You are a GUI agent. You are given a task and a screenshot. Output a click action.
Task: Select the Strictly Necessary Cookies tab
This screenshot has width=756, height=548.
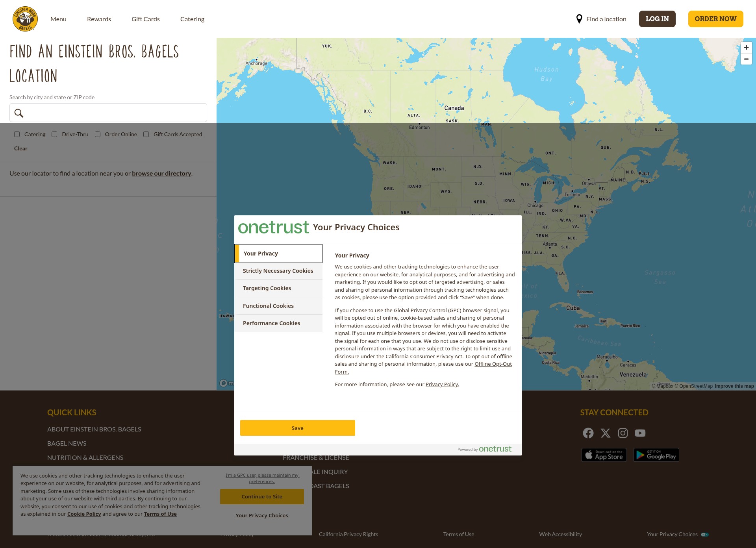[278, 271]
